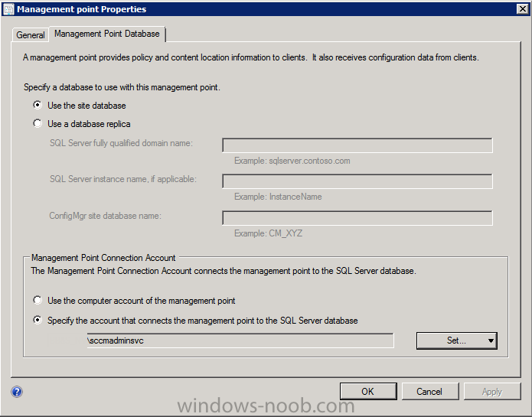Click the 'Use the site database' label text
Screen dimensions: 532x417
[x=86, y=106]
